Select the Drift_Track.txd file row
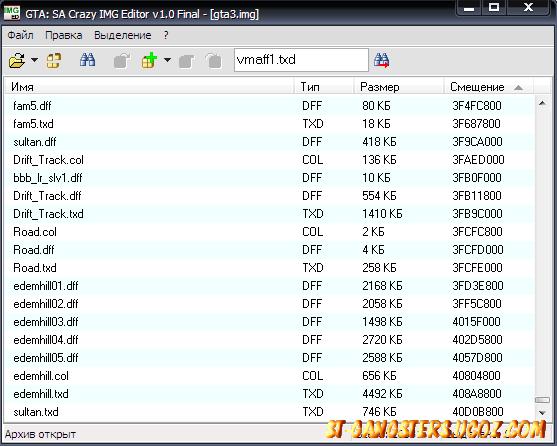Image resolution: width=557 pixels, height=446 pixels. [x=269, y=214]
